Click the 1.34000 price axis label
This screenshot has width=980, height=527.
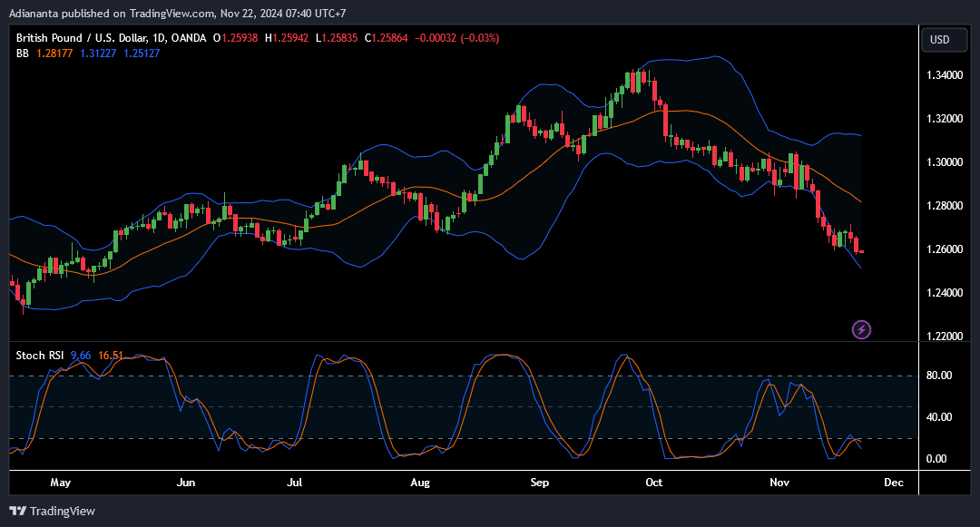[x=945, y=75]
